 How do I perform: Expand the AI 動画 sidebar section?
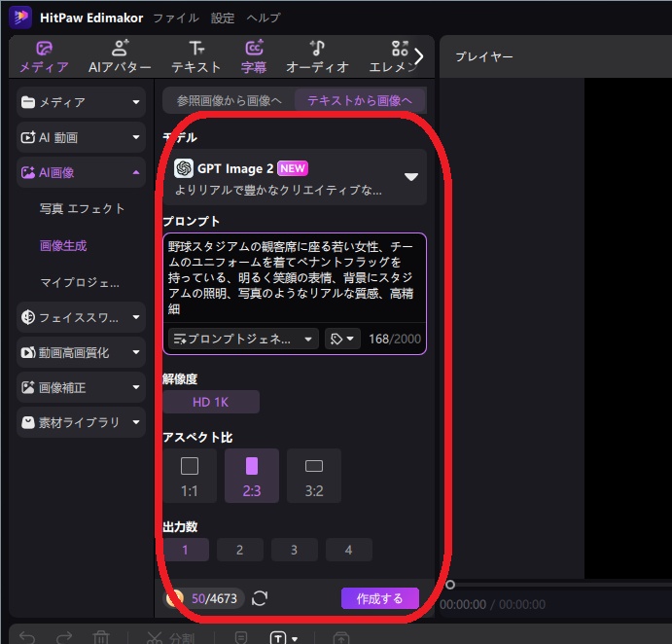pyautogui.click(x=81, y=137)
